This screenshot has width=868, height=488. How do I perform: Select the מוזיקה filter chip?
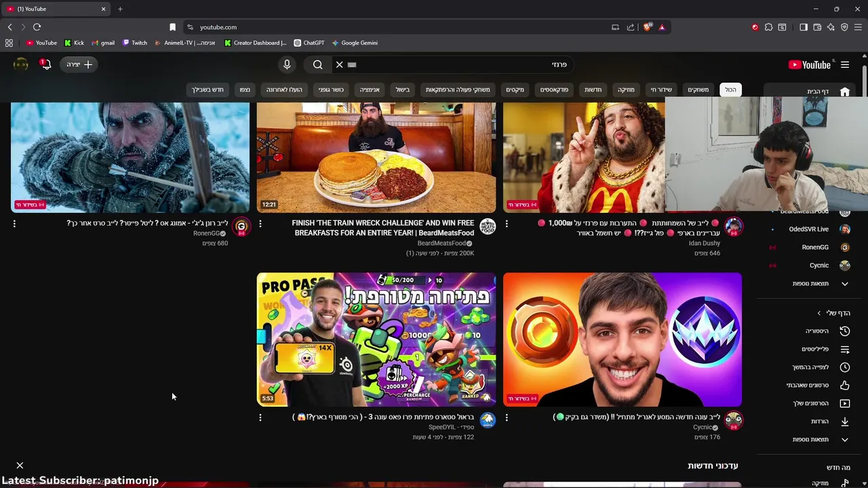click(x=626, y=89)
